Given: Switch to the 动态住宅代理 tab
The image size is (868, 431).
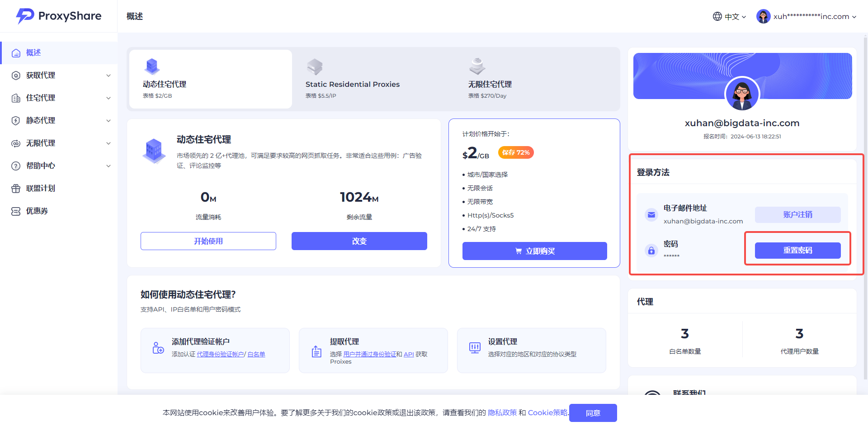Looking at the screenshot, I should pyautogui.click(x=211, y=79).
